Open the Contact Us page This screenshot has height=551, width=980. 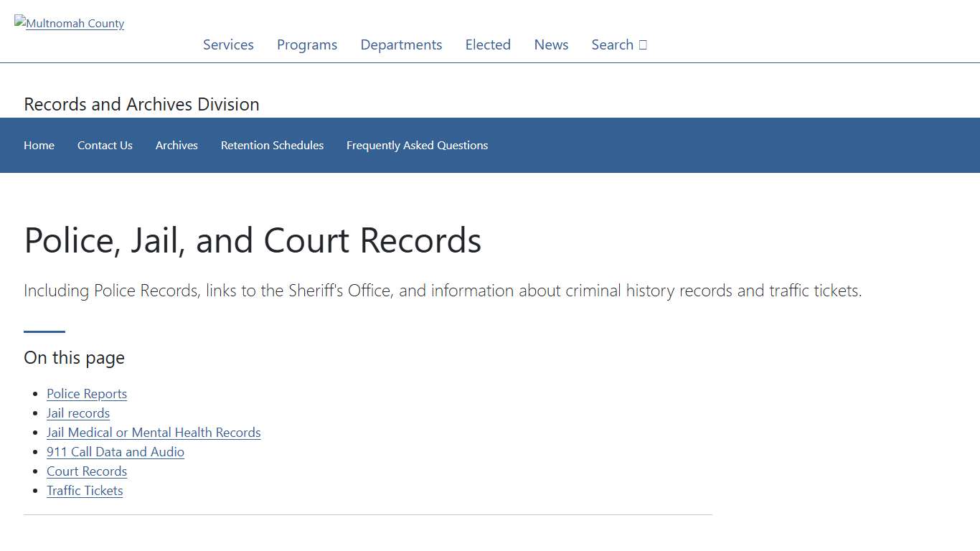105,145
